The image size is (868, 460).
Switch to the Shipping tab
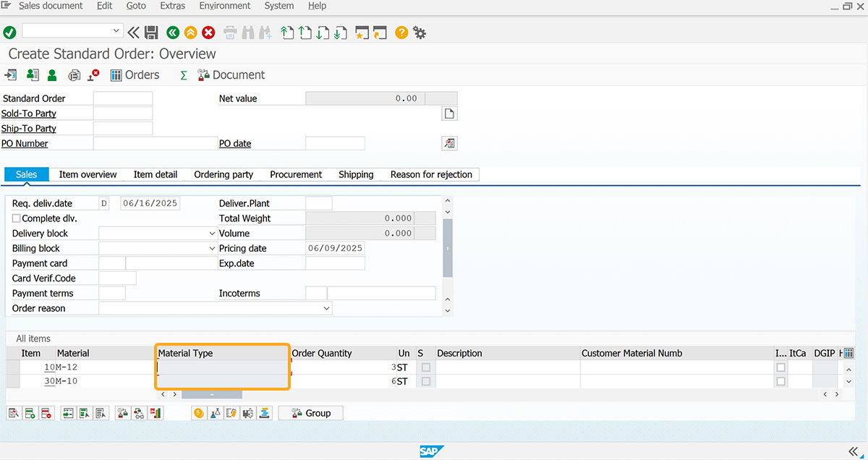click(x=356, y=174)
